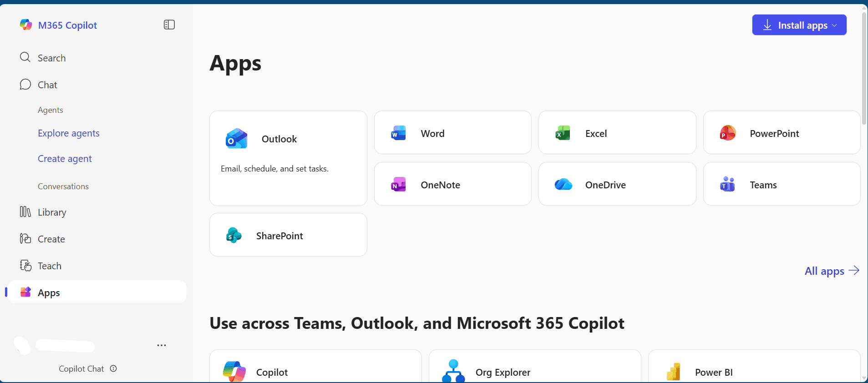The image size is (868, 383).
Task: Click the SharePoint app icon
Action: [x=233, y=236]
